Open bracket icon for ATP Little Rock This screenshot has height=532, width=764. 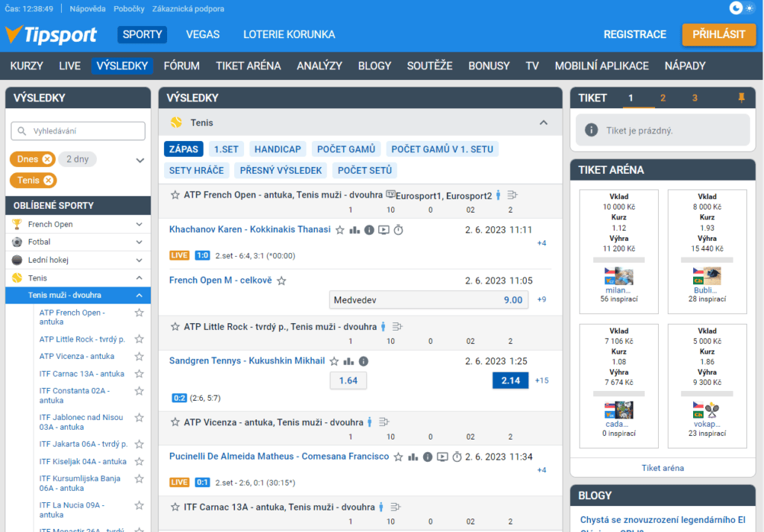point(397,326)
